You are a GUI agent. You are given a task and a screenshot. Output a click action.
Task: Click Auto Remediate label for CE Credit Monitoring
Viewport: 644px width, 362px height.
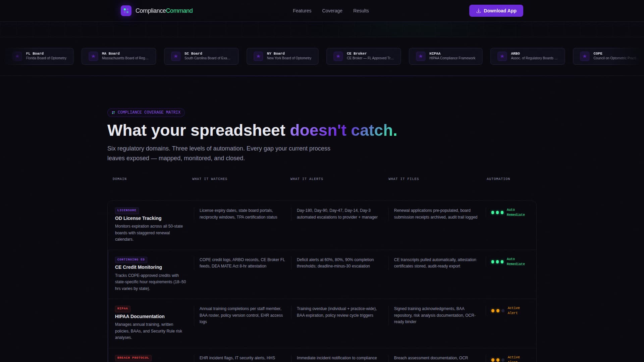pyautogui.click(x=516, y=262)
